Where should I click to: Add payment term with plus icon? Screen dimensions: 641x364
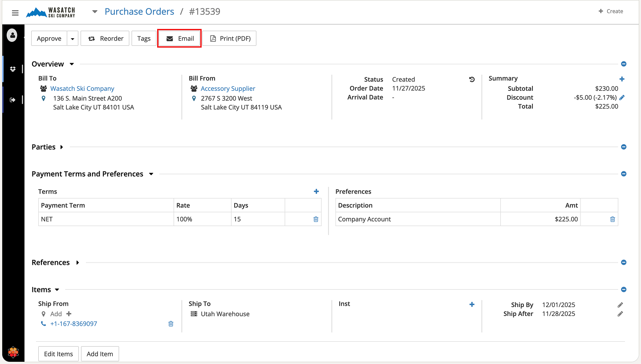[x=316, y=191]
